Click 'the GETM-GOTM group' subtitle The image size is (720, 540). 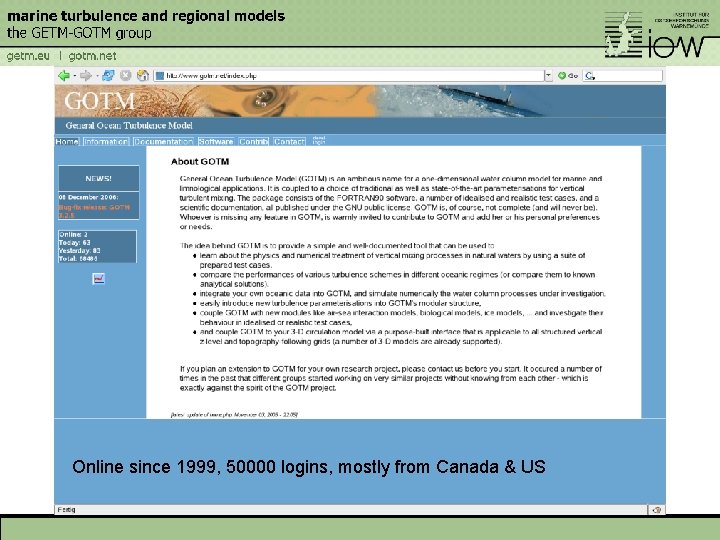pos(79,33)
